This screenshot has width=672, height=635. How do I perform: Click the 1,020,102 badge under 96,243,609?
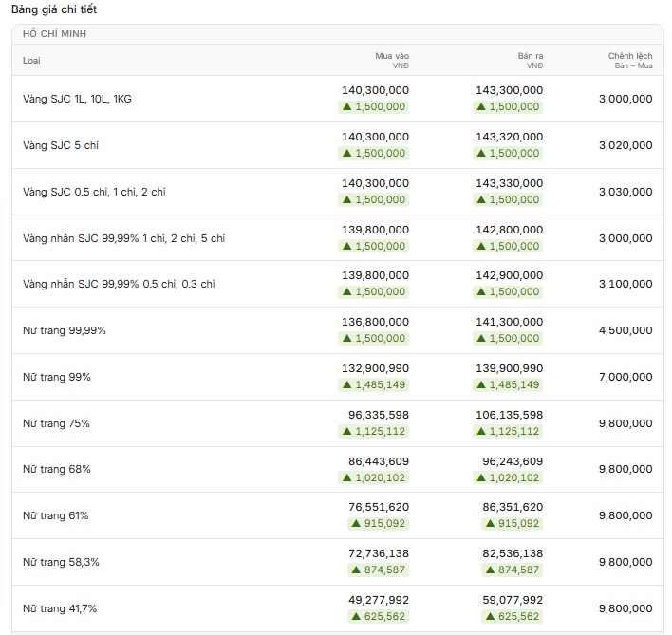click(x=508, y=477)
